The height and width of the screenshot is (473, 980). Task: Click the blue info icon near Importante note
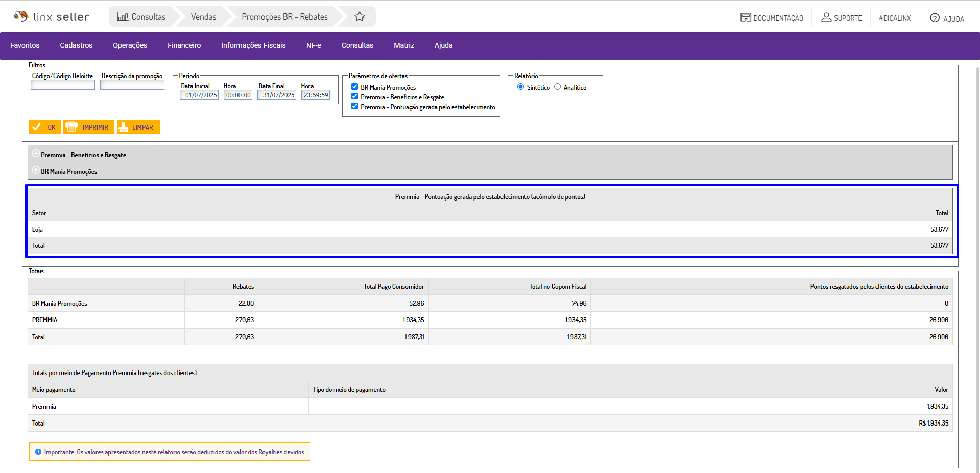pyautogui.click(x=38, y=452)
